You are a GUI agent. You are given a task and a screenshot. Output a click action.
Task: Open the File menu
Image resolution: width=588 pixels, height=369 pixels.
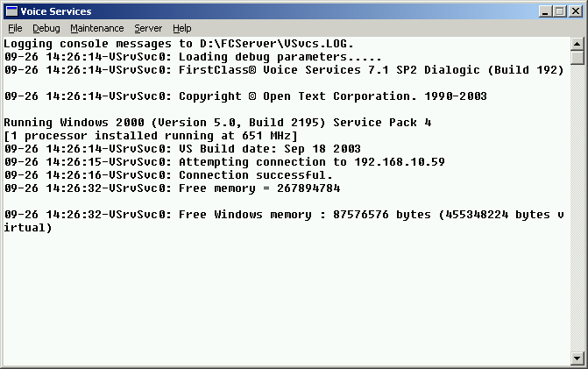point(15,28)
